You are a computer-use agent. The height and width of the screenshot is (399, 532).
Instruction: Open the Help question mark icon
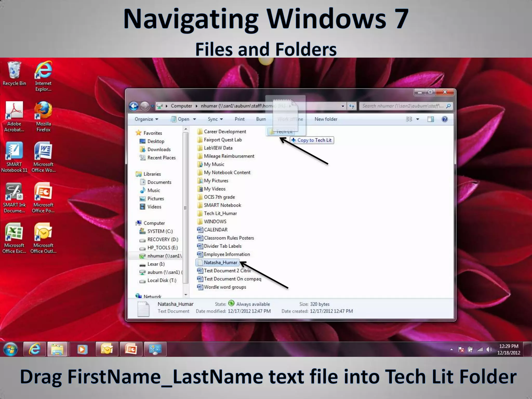(444, 119)
